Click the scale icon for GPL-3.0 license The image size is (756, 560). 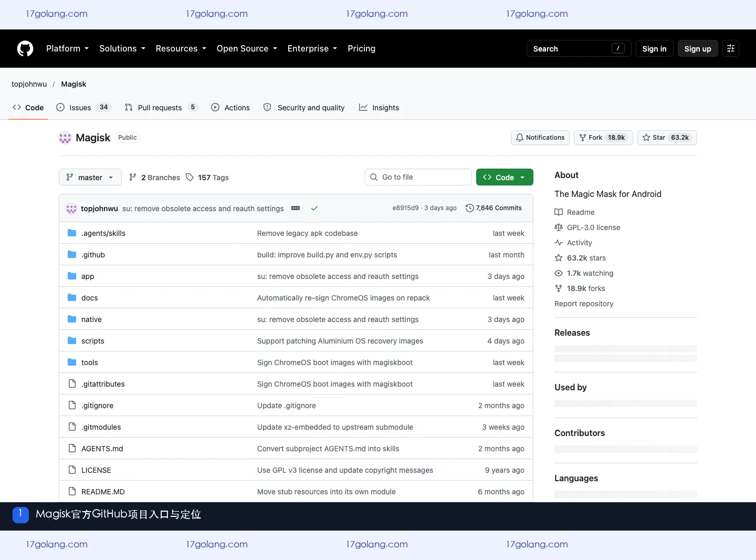coord(559,227)
